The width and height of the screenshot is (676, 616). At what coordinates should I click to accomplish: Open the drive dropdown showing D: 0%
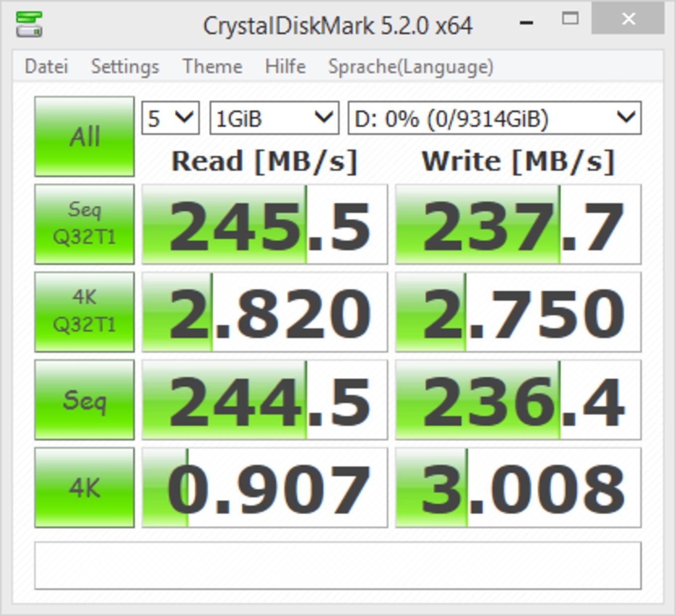495,118
